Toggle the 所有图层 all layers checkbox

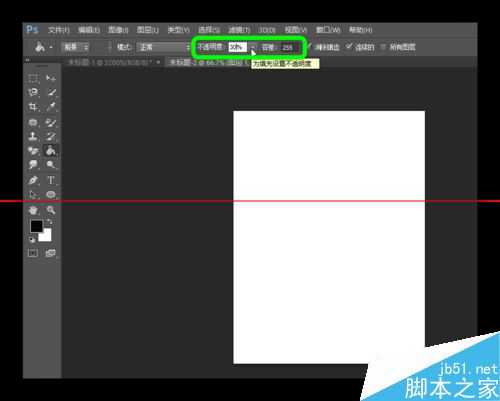383,47
